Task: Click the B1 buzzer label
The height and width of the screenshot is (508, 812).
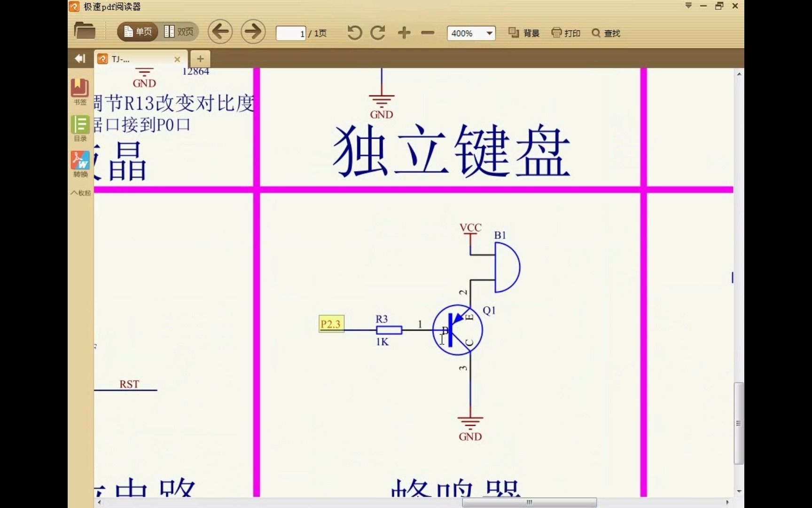Action: point(500,235)
